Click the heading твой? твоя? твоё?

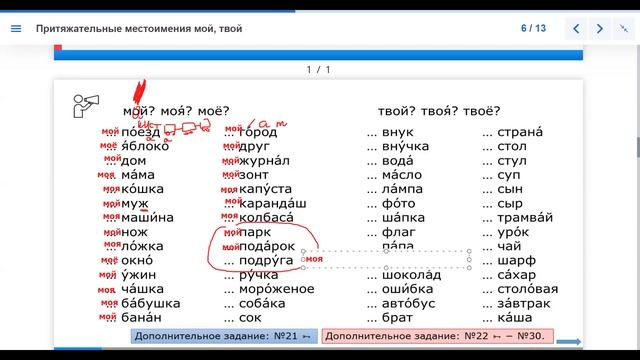pos(439,111)
